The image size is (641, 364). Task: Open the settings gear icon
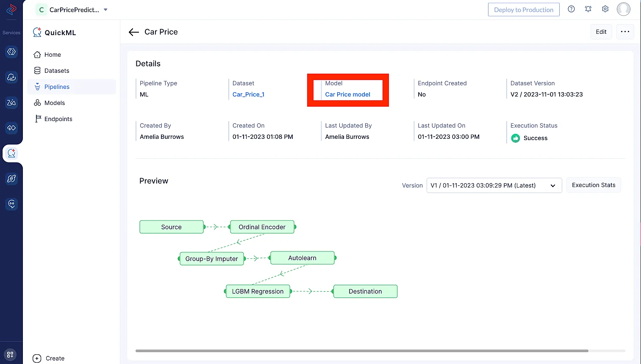coord(605,9)
